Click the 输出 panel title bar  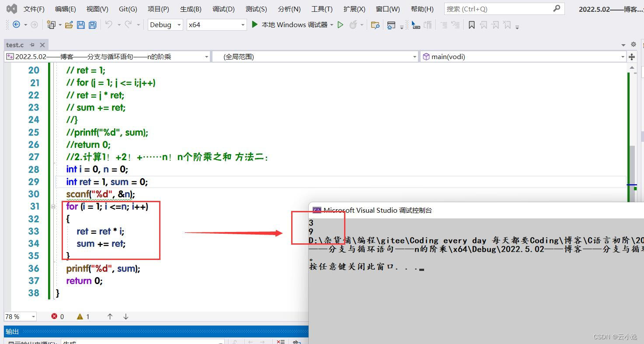click(x=156, y=331)
